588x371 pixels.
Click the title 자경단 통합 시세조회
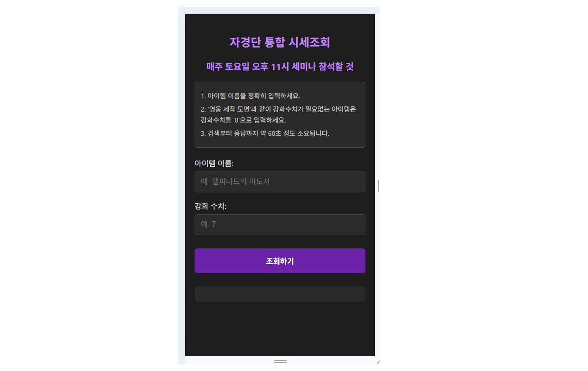[280, 42]
